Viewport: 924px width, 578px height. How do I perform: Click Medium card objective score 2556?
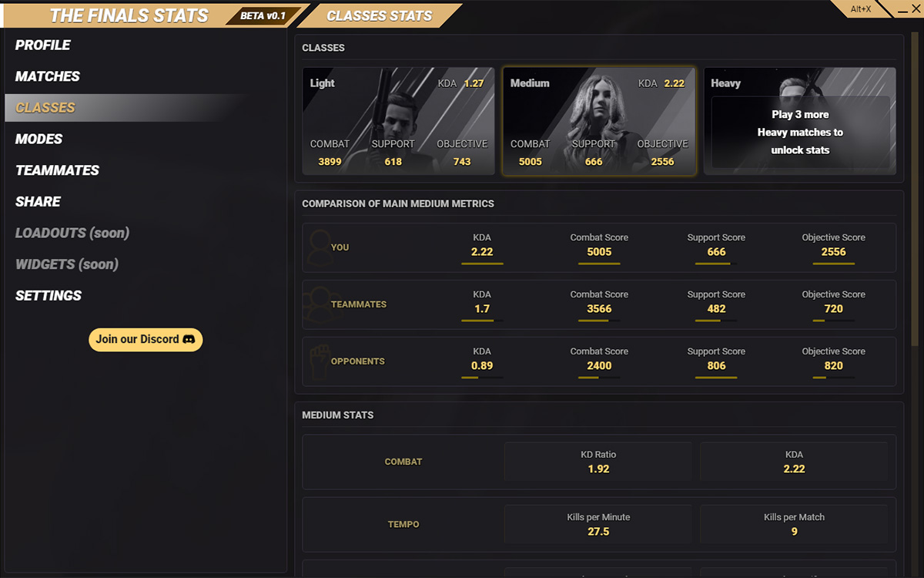[x=662, y=162]
